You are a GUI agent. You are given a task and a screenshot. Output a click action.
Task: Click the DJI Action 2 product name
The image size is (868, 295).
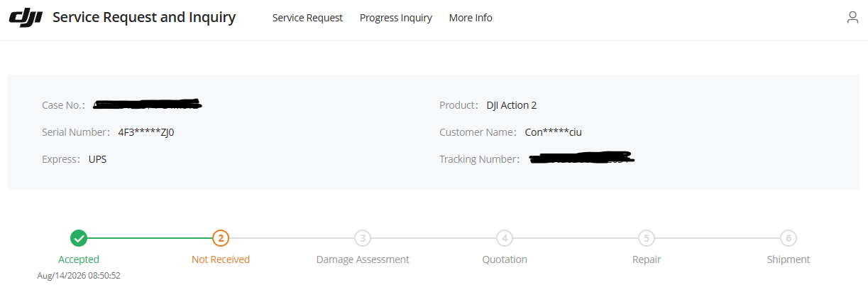[512, 105]
